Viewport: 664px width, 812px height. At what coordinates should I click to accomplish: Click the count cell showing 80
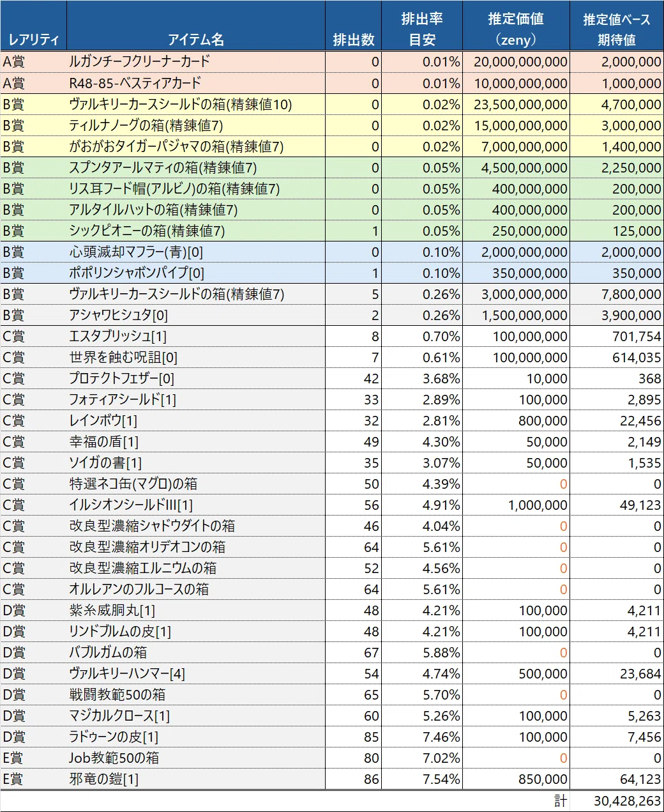point(353,758)
